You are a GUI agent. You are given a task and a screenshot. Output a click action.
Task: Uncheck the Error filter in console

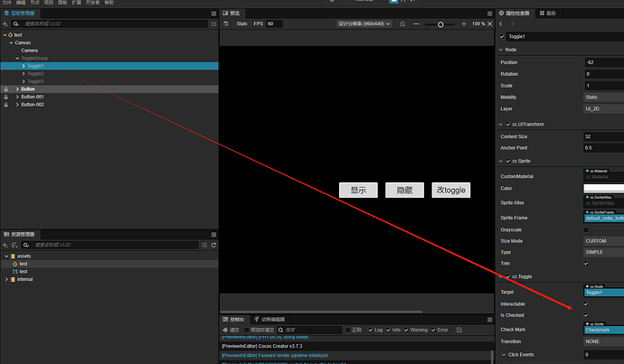(433, 330)
